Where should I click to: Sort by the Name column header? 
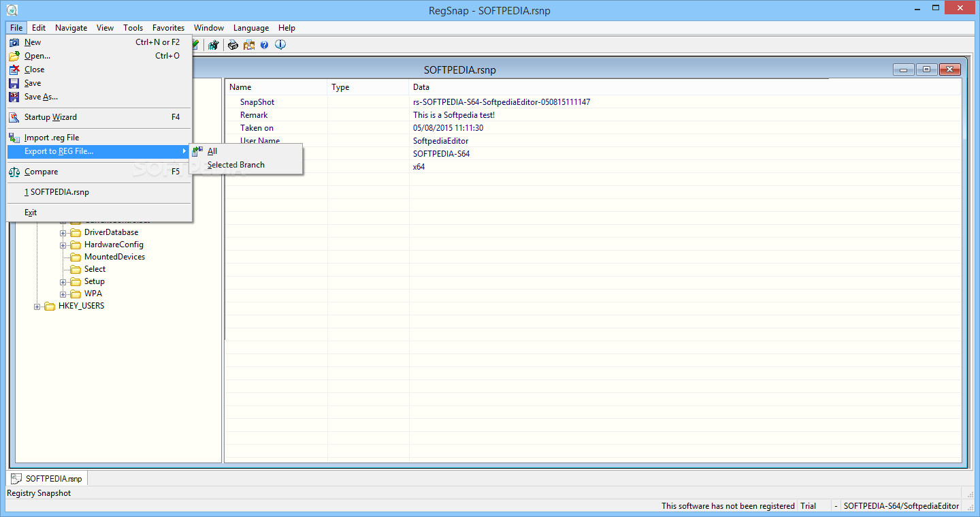tap(276, 87)
